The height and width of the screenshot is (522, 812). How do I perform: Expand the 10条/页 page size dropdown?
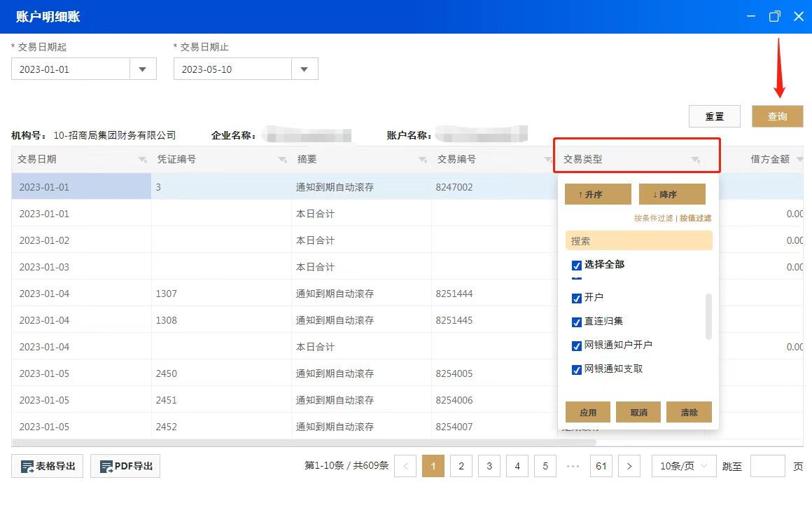point(684,466)
